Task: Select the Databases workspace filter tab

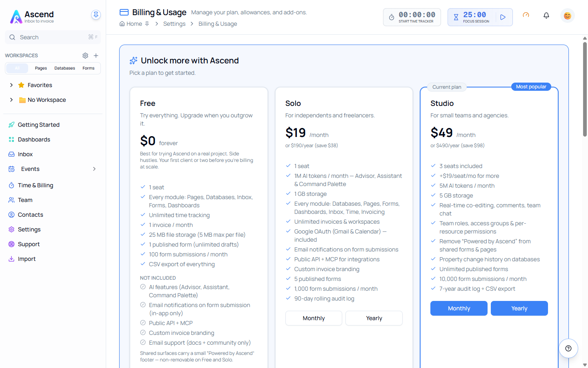Action: coord(65,68)
